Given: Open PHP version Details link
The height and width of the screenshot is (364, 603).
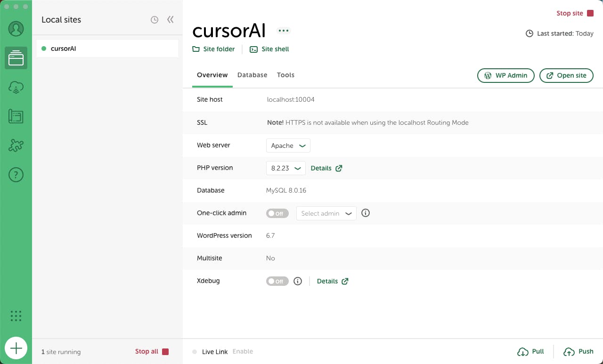Looking at the screenshot, I should pos(326,168).
